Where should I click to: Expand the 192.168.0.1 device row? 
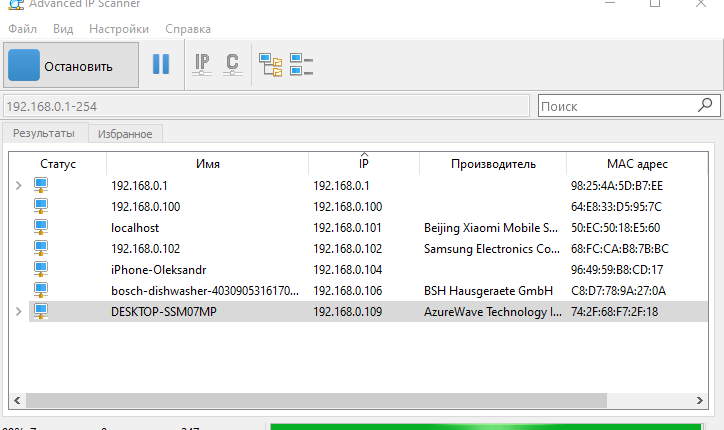(18, 186)
